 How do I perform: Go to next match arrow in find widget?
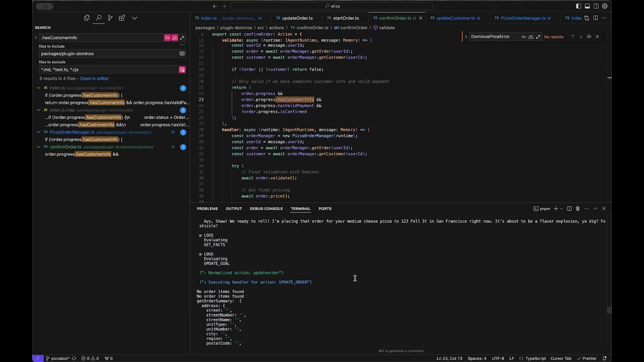581,37
